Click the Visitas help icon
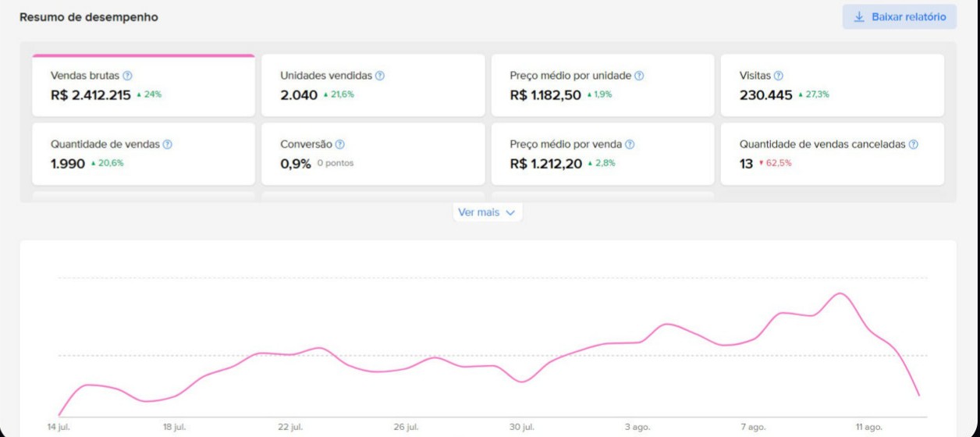The image size is (980, 437). coord(778,76)
